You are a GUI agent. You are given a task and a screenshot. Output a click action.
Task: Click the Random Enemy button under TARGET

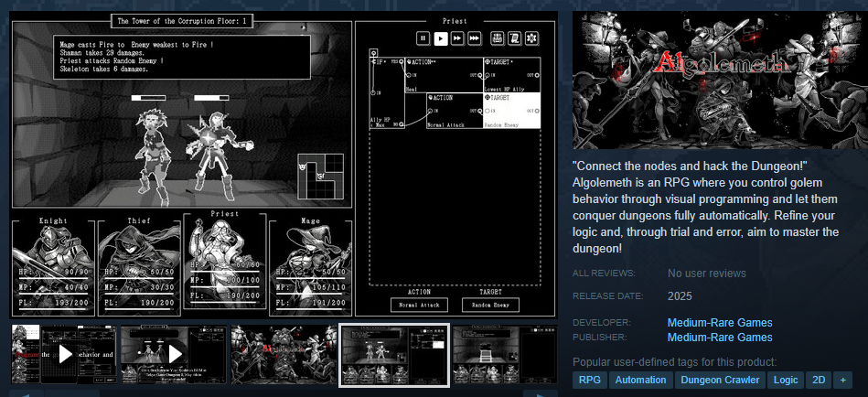(x=490, y=305)
